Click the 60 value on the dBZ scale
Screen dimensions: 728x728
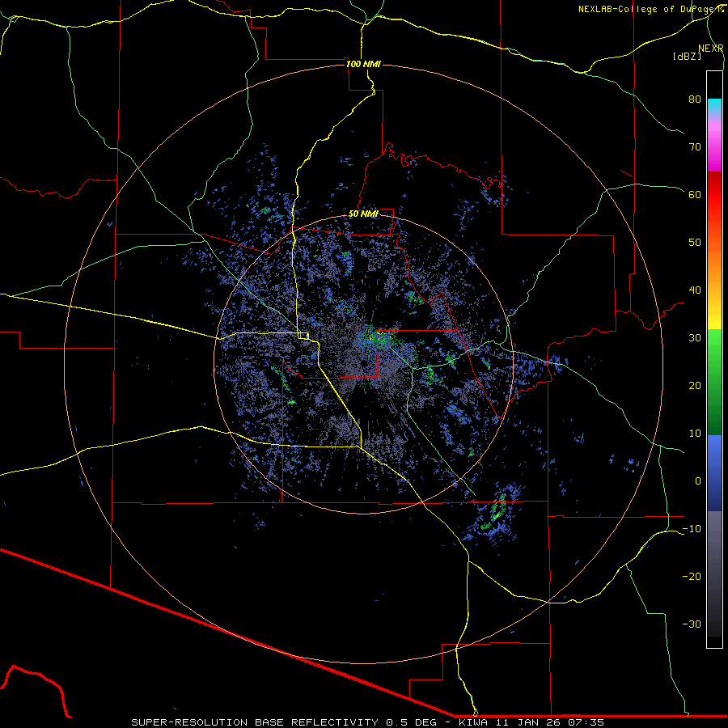point(695,194)
